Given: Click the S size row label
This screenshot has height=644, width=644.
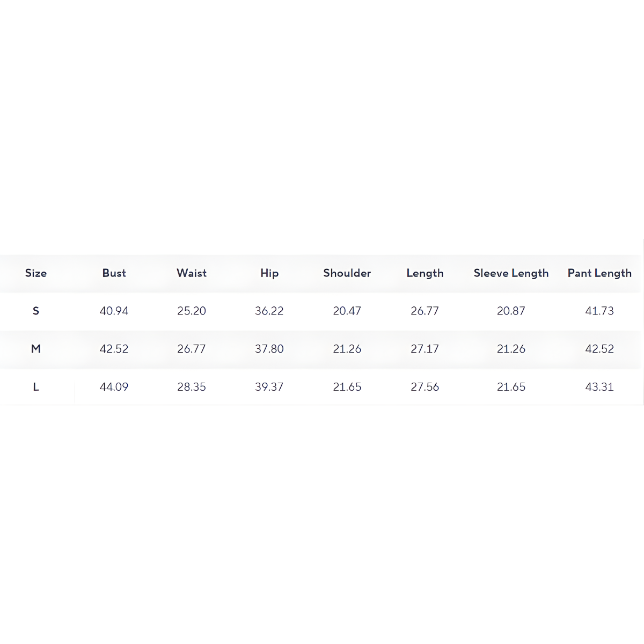Looking at the screenshot, I should click(36, 311).
